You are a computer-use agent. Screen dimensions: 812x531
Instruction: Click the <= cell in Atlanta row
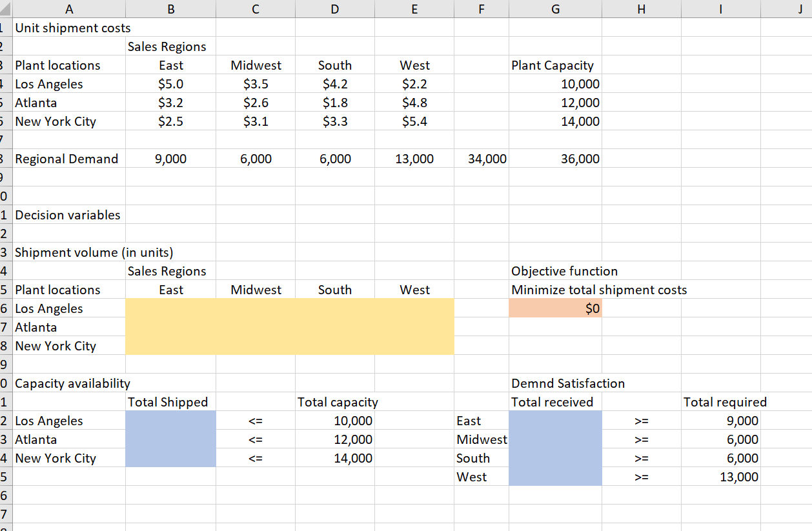(256, 440)
